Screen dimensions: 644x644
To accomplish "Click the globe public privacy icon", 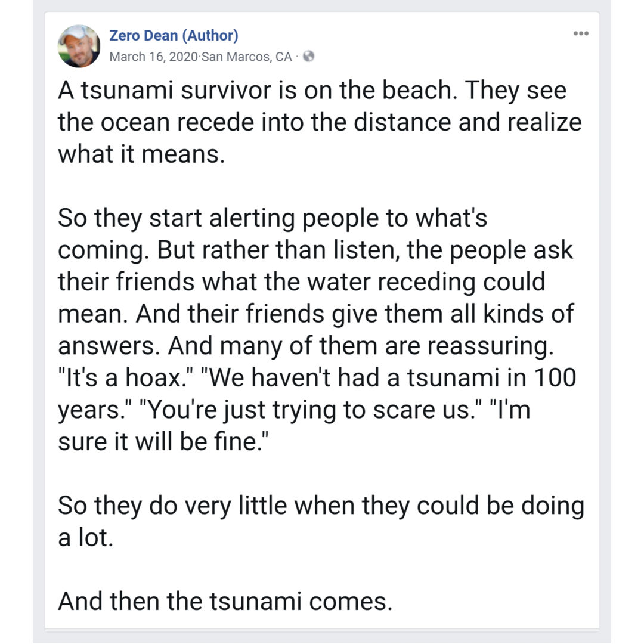I will click(x=308, y=56).
